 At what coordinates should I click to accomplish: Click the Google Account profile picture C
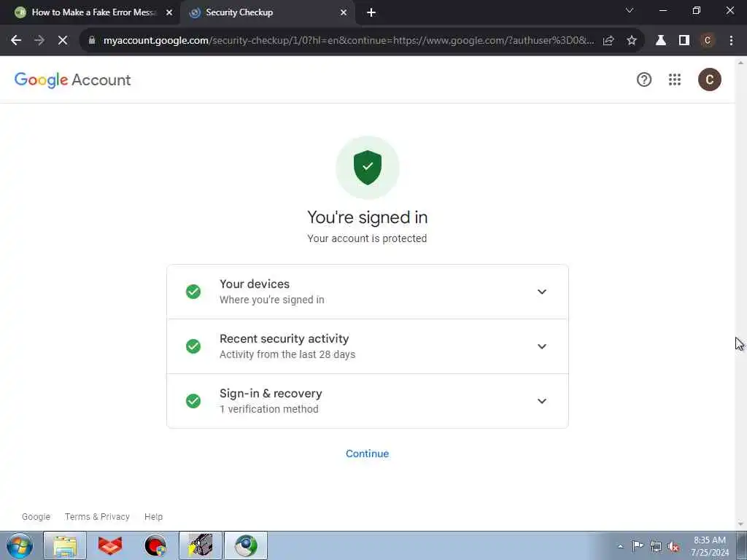point(709,79)
